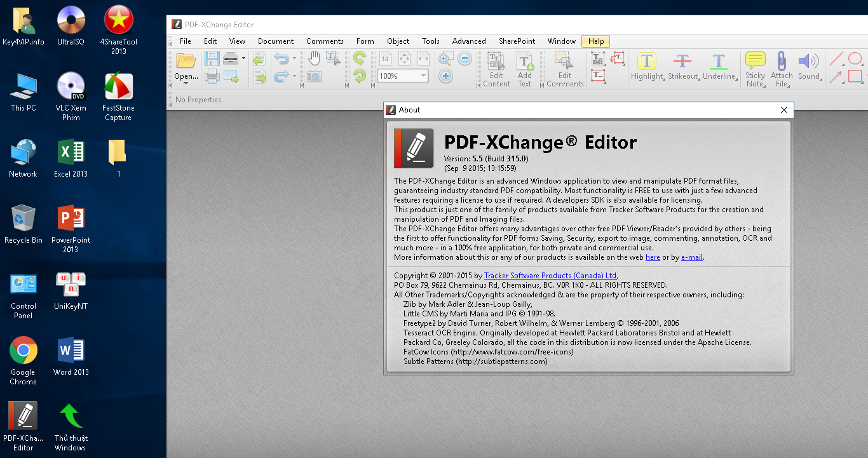The width and height of the screenshot is (868, 458).
Task: Click the Zoom In plus icon
Action: tap(446, 76)
